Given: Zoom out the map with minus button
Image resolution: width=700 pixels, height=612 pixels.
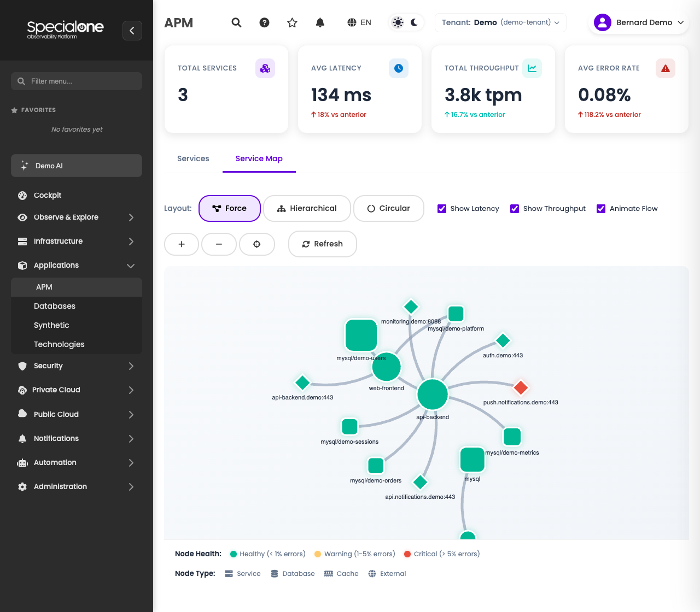Looking at the screenshot, I should pyautogui.click(x=219, y=244).
